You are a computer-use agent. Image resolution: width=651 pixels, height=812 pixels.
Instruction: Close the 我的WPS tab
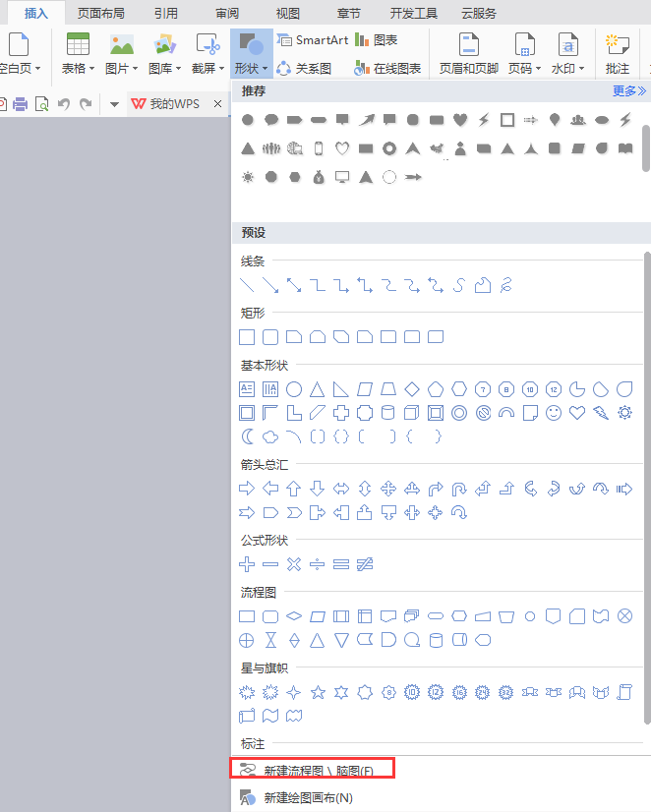(x=218, y=104)
